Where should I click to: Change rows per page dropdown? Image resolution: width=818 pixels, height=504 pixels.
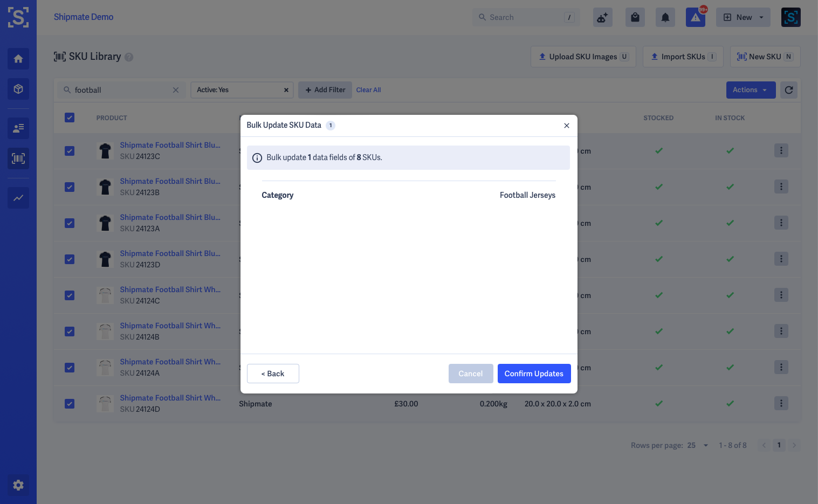698,445
